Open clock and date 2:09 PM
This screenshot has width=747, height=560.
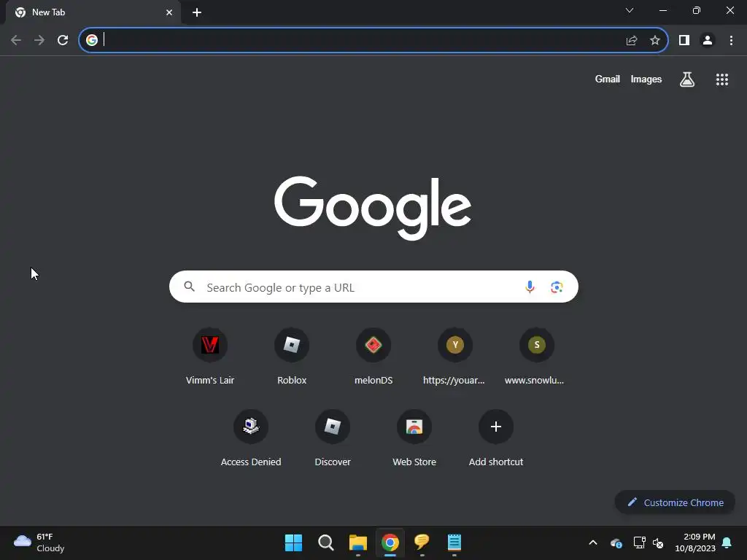(x=695, y=542)
